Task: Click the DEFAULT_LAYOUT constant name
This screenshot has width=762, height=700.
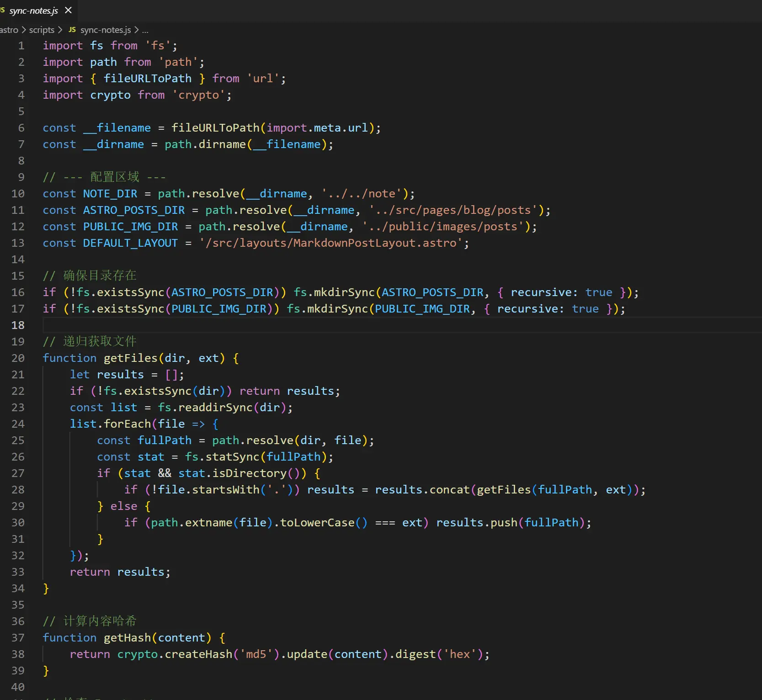Action: click(x=130, y=243)
